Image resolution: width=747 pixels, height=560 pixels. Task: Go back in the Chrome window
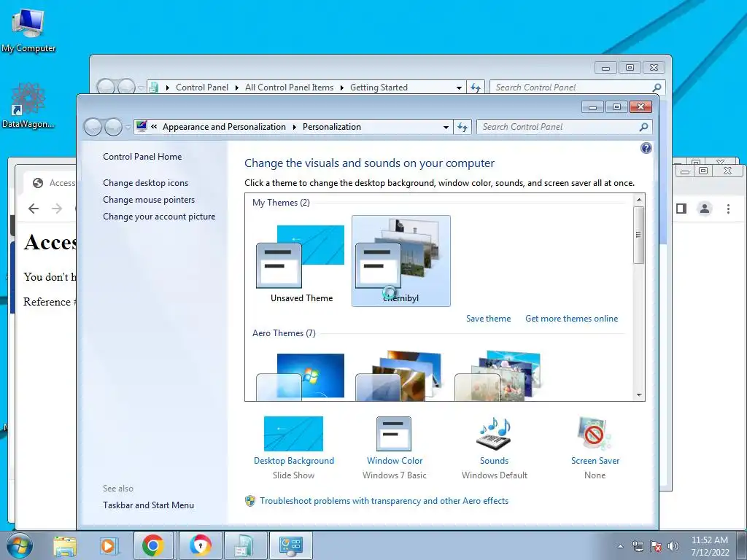pyautogui.click(x=34, y=209)
